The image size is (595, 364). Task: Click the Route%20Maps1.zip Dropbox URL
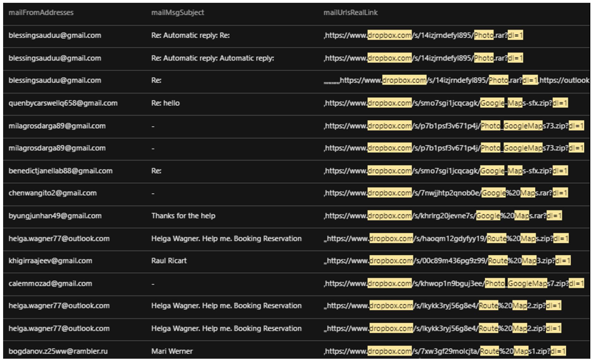pos(445,351)
